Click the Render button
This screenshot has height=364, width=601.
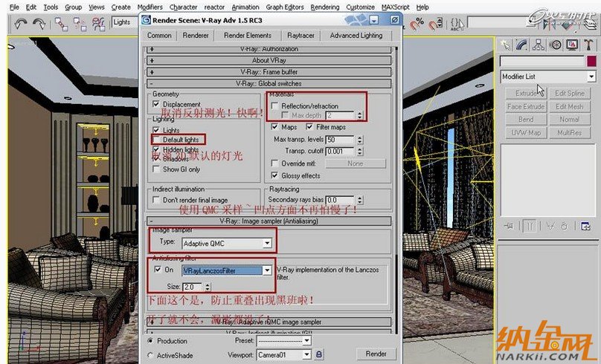pos(376,354)
